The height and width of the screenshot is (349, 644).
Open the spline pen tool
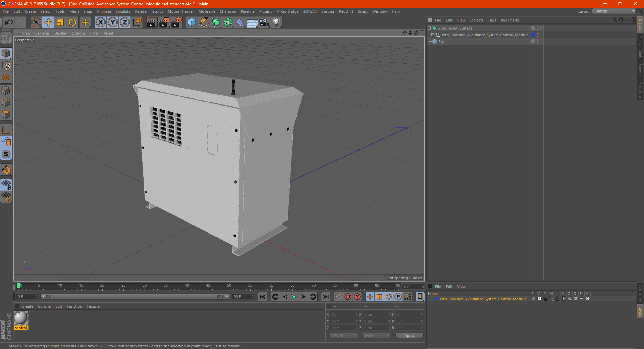pyautogui.click(x=204, y=22)
